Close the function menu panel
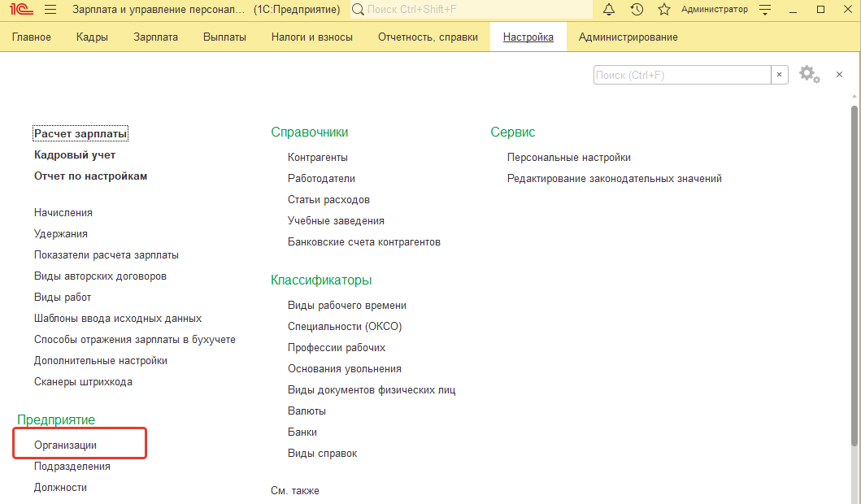The height and width of the screenshot is (504, 861). click(x=839, y=75)
